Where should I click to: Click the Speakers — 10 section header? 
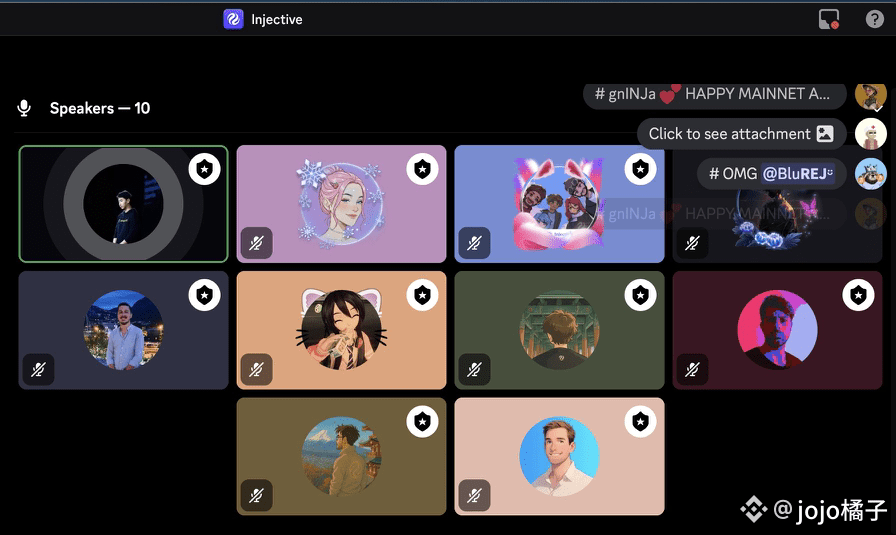coord(99,108)
